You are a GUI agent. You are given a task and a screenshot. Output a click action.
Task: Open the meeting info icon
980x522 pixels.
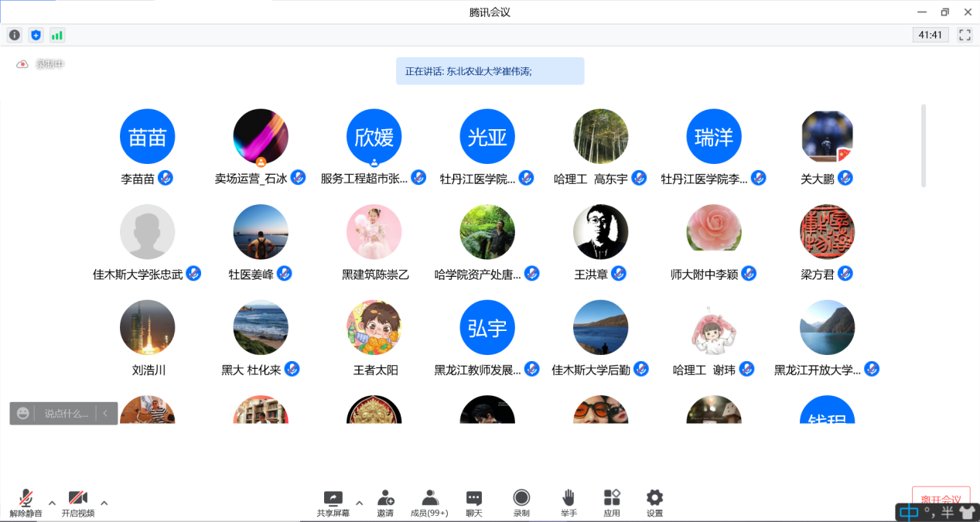(x=15, y=35)
